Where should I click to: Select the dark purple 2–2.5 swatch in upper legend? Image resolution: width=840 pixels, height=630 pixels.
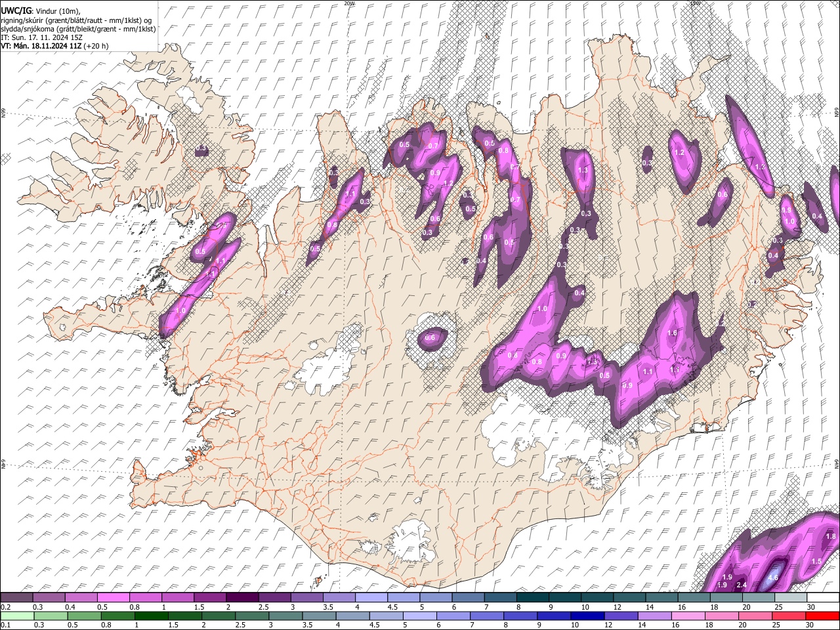242,597
